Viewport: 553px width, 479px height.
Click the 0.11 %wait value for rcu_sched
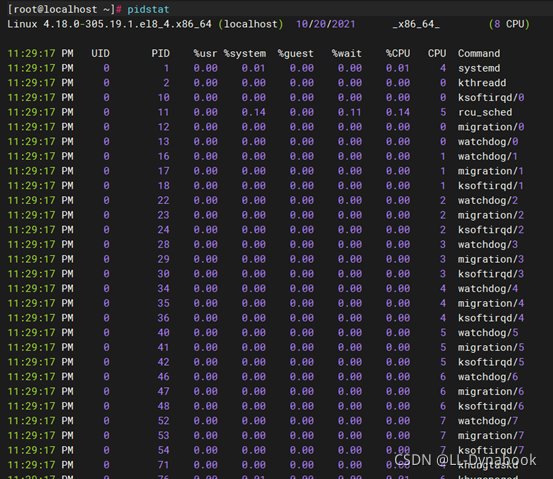click(350, 112)
